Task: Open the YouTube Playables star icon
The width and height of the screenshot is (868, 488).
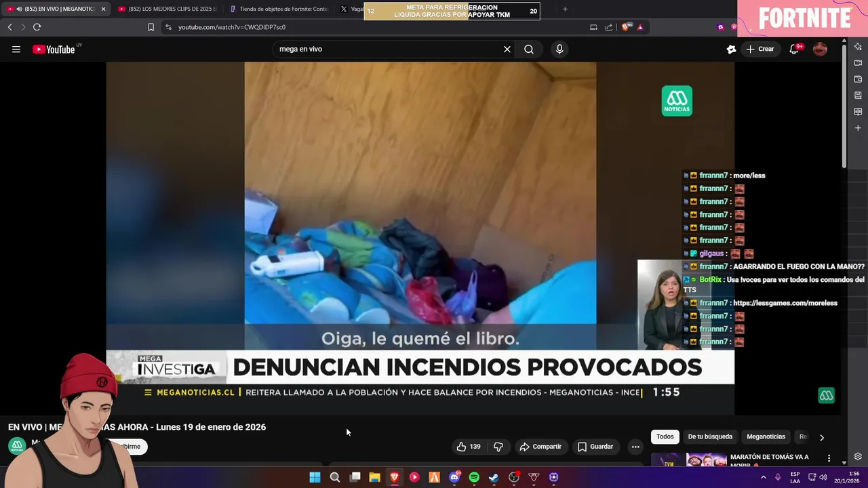Action: coord(731,49)
